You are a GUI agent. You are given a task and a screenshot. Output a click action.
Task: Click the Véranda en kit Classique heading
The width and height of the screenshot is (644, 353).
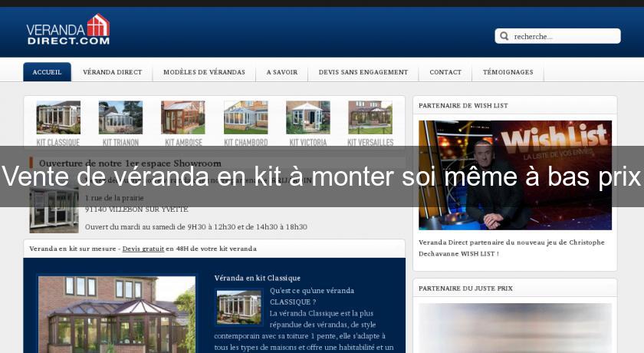pos(257,278)
